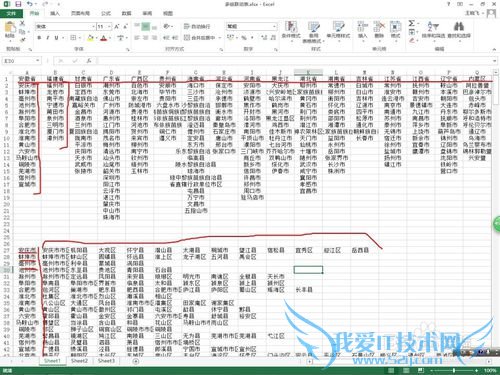Toggle Bold formatting
Viewport: 500px width, 375px height.
tap(39, 38)
